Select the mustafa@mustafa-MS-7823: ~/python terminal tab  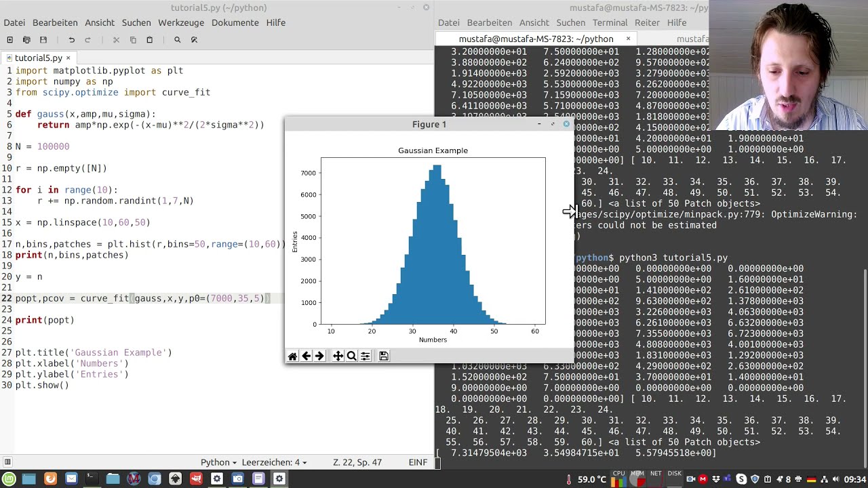coord(536,39)
